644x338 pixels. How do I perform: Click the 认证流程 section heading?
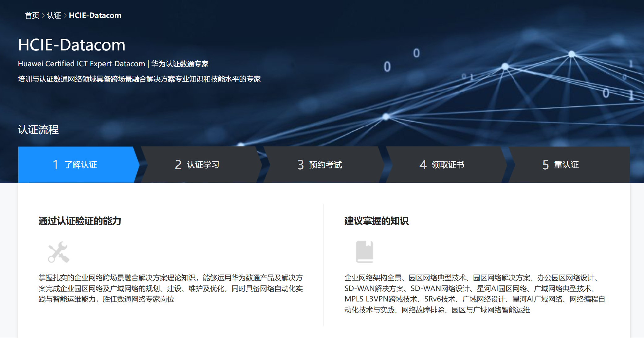pyautogui.click(x=38, y=130)
